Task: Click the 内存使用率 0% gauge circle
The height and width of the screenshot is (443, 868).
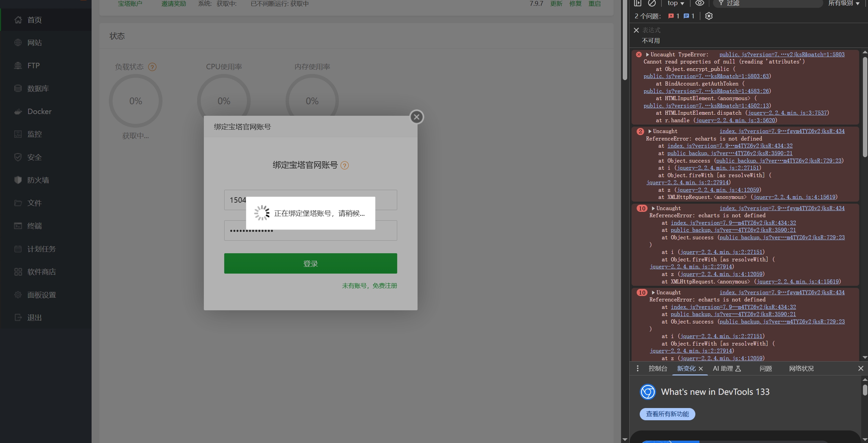Action: tap(312, 101)
